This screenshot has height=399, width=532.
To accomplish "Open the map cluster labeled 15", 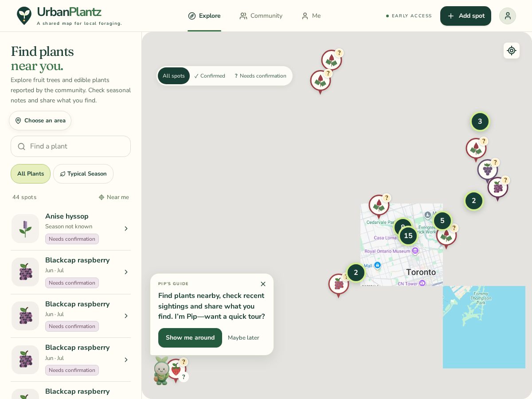I will tap(408, 236).
